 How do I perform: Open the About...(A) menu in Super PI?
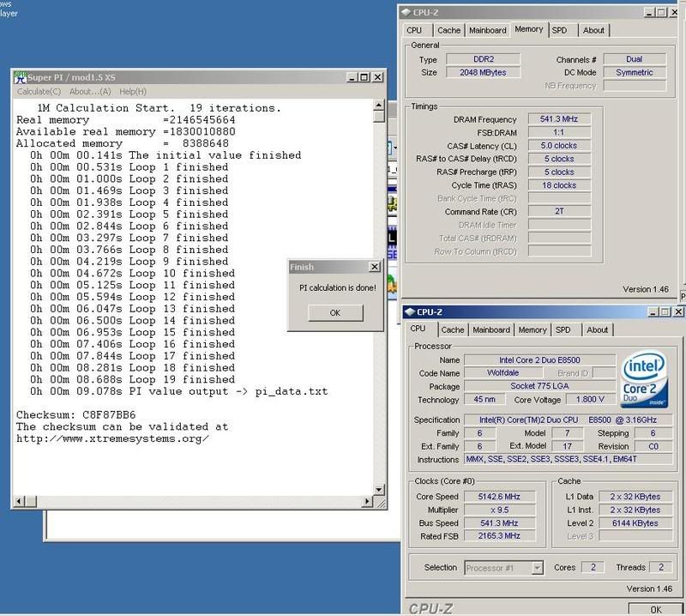point(90,92)
